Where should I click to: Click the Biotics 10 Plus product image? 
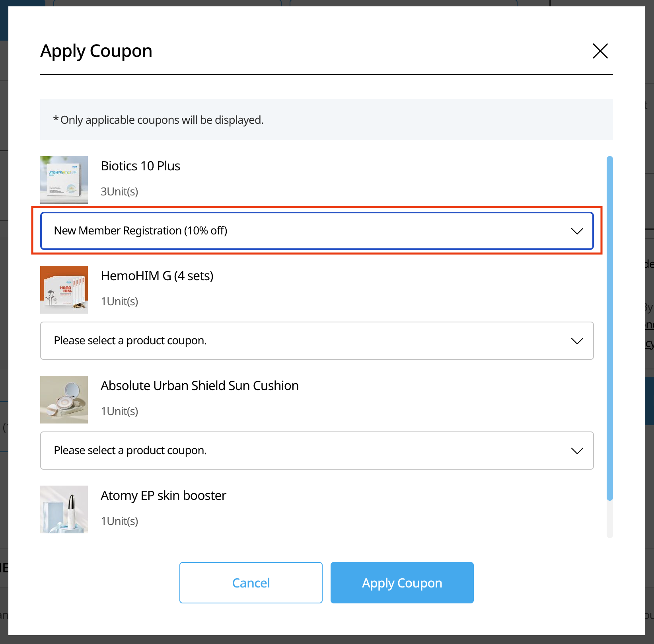64,180
